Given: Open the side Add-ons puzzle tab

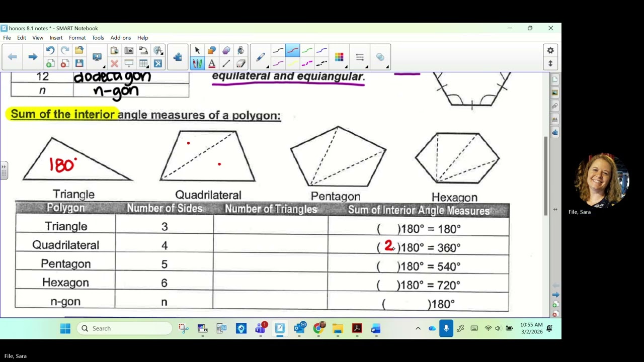Looking at the screenshot, I should tap(555, 132).
